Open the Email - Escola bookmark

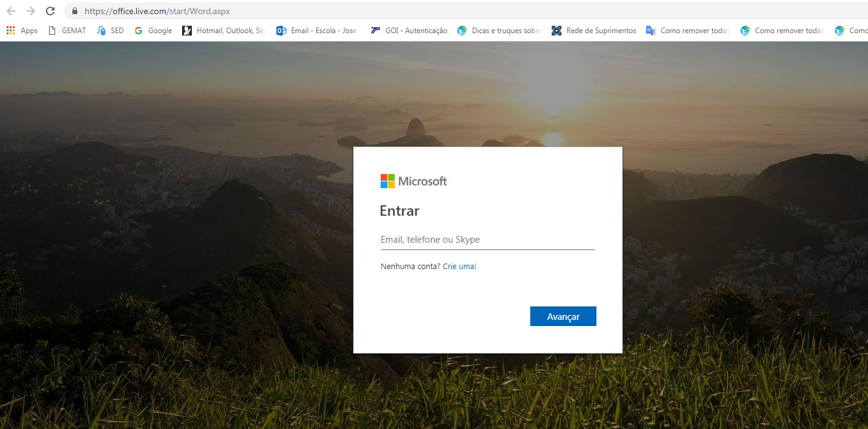point(317,31)
